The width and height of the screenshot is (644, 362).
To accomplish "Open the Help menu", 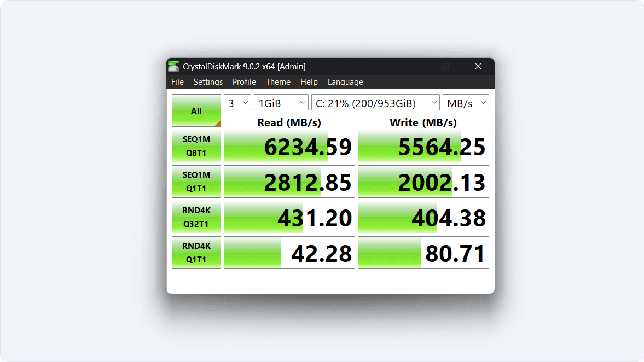I will point(309,82).
